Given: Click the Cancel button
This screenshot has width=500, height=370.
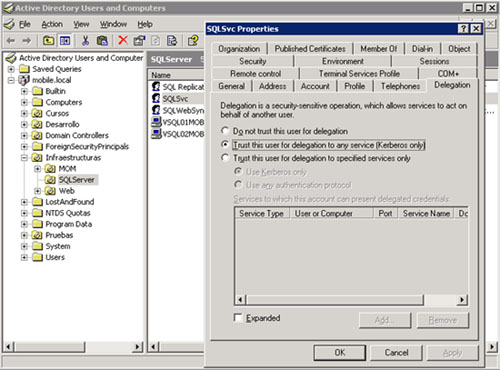Looking at the screenshot, I should (396, 352).
